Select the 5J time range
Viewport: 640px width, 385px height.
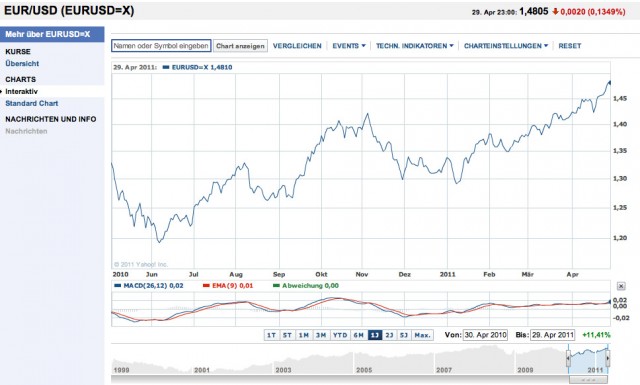[x=404, y=335]
